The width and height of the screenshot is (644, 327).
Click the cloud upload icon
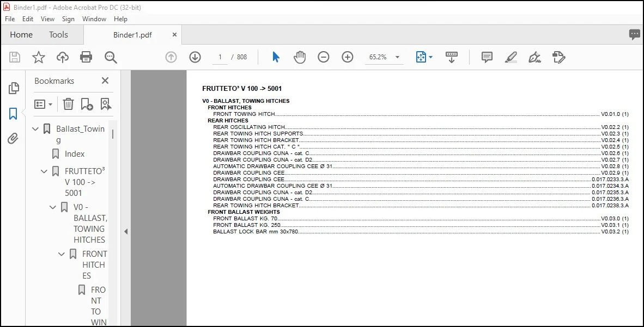(63, 57)
